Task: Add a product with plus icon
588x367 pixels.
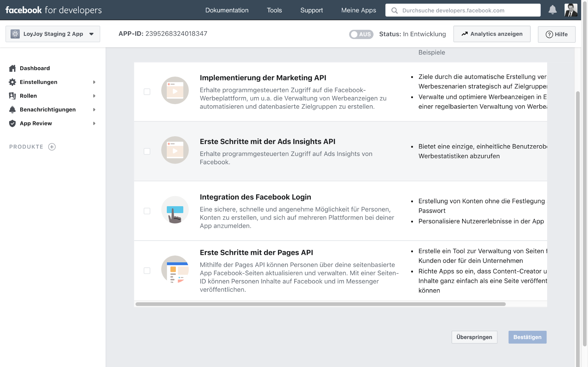Action: coord(52,147)
